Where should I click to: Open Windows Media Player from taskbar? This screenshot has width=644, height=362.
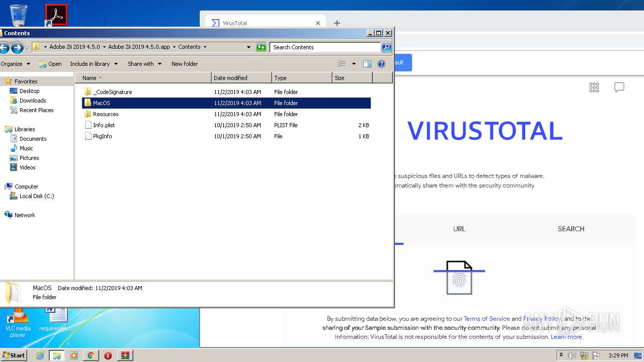click(x=74, y=355)
